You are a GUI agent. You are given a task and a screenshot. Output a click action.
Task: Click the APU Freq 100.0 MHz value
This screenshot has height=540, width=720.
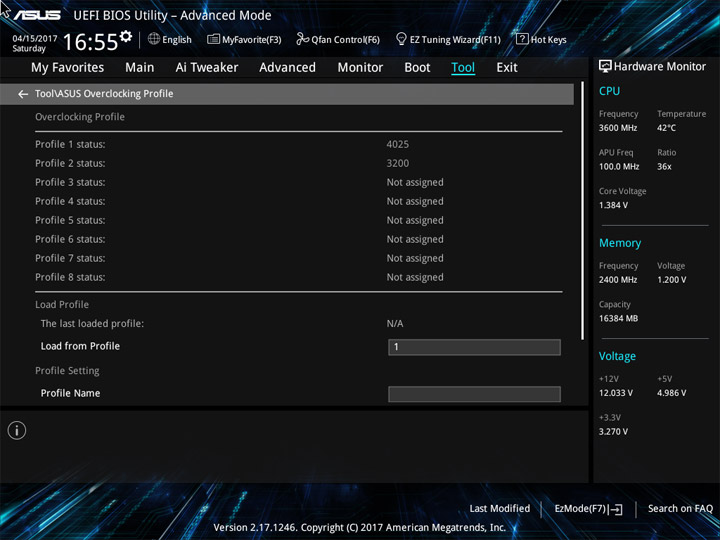(619, 167)
